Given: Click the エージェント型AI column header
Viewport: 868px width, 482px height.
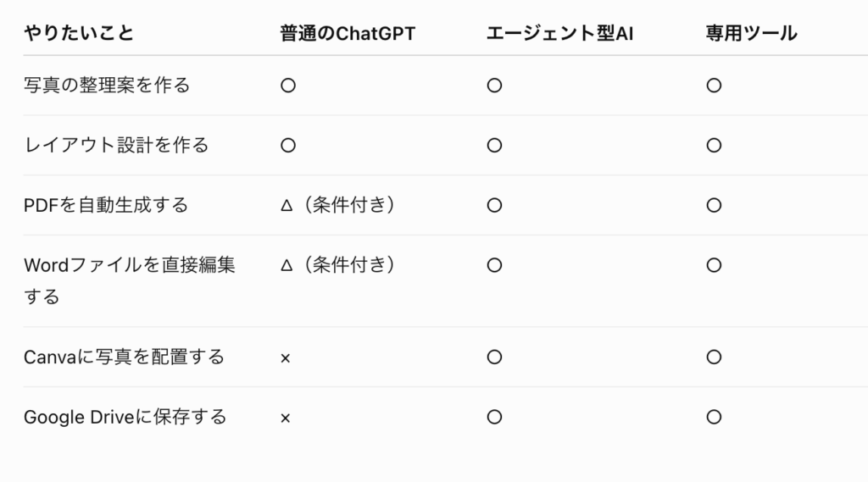Looking at the screenshot, I should pyautogui.click(x=559, y=33).
